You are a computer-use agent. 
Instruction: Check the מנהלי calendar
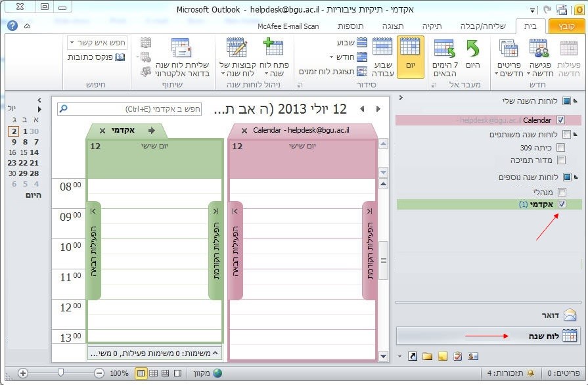(x=562, y=192)
